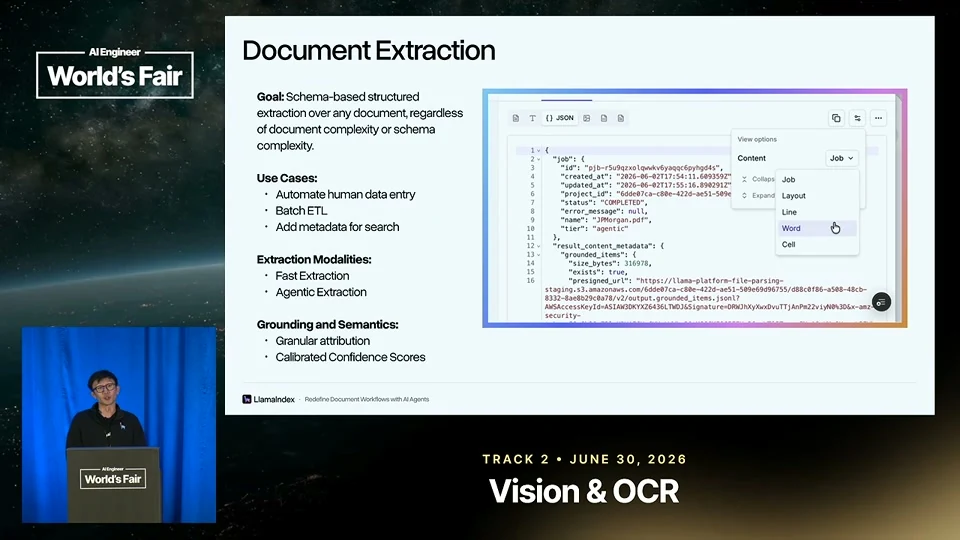Click the "TRACK 2 • JUNE 30, 2026" caption
This screenshot has width=960, height=540.
click(584, 459)
